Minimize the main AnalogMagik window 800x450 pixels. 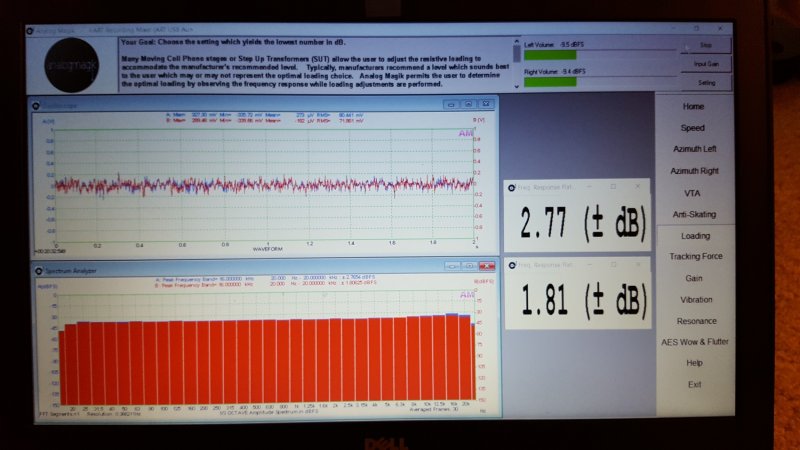tap(673, 29)
